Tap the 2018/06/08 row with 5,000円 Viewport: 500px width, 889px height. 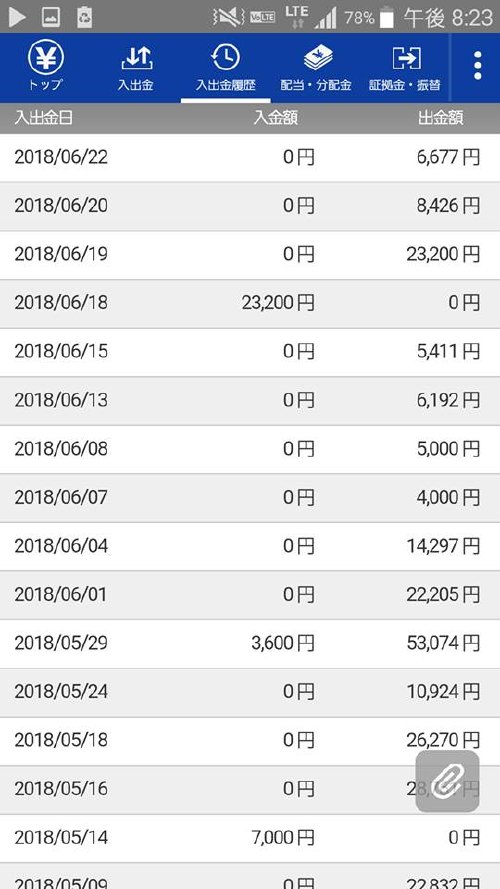(250, 449)
